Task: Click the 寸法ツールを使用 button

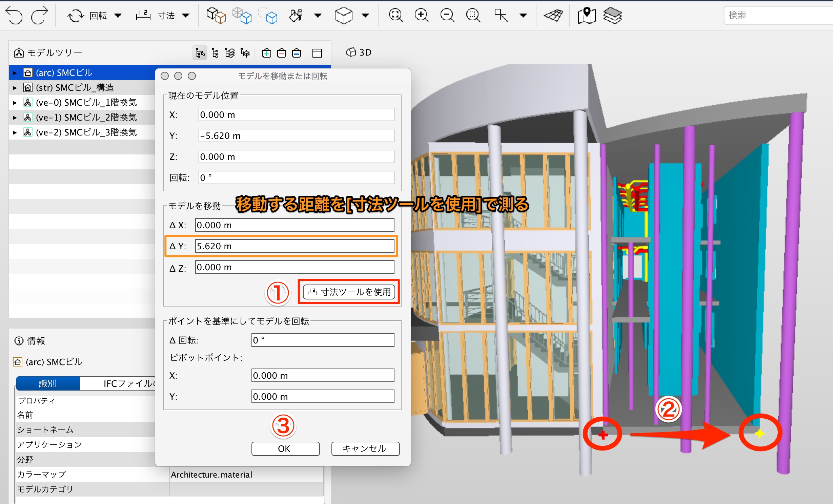Action: pyautogui.click(x=349, y=292)
